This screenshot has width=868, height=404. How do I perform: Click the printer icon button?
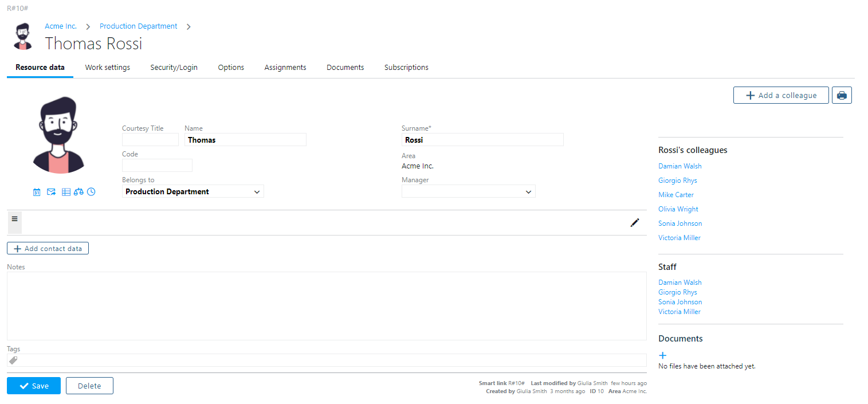point(842,96)
